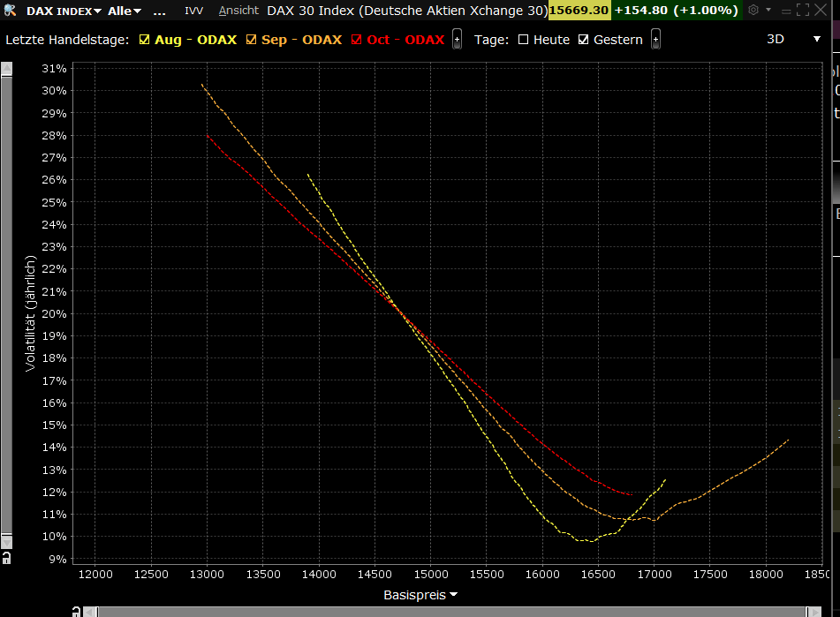Viewport: 840px width, 617px height.
Task: Click the three-dots more options icon
Action: (159, 11)
